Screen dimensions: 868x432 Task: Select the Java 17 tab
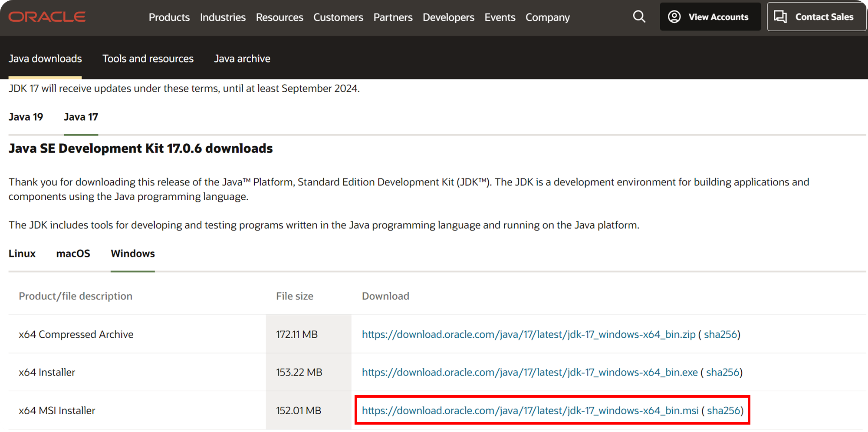point(81,117)
